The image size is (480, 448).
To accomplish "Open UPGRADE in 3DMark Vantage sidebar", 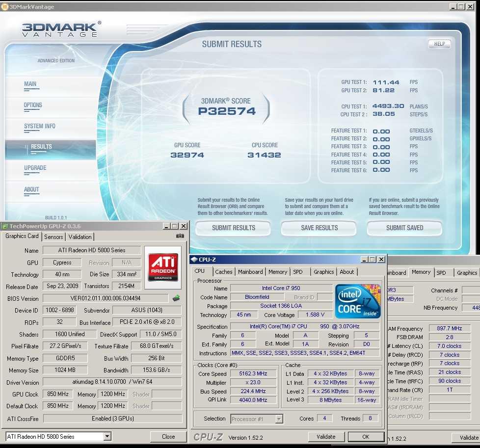I will [x=35, y=168].
